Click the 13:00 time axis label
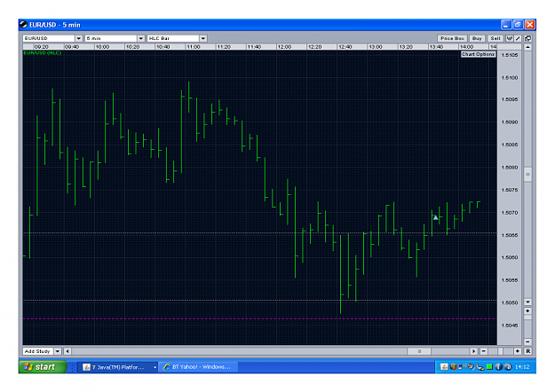Screen dimensions: 555x392 coord(376,47)
